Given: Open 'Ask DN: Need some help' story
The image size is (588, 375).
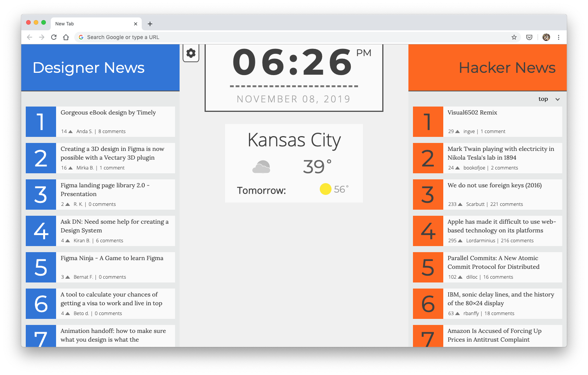Looking at the screenshot, I should pyautogui.click(x=114, y=226).
